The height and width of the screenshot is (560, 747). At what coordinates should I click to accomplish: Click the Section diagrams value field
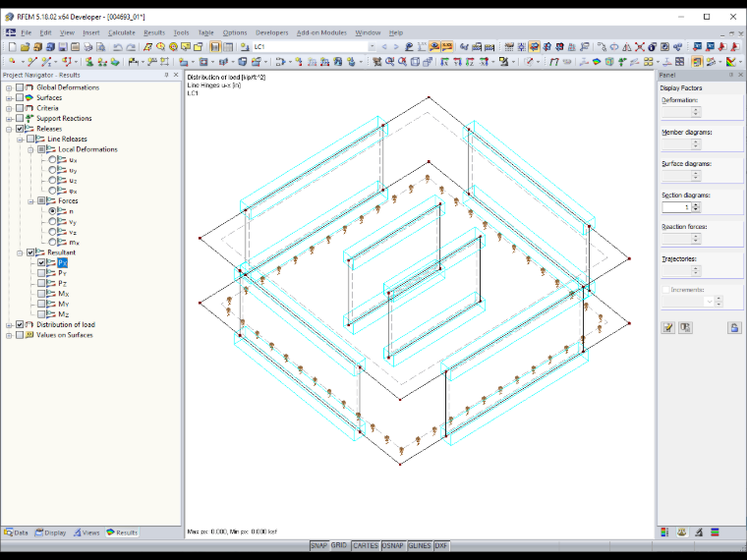676,207
